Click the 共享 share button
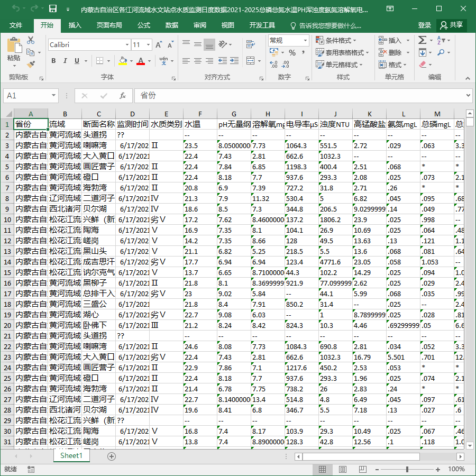The height and width of the screenshot is (476, 476). (x=452, y=25)
